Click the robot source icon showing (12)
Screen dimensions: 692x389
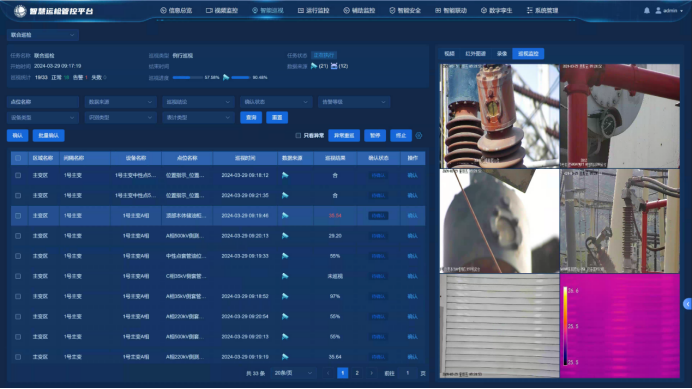(x=334, y=66)
